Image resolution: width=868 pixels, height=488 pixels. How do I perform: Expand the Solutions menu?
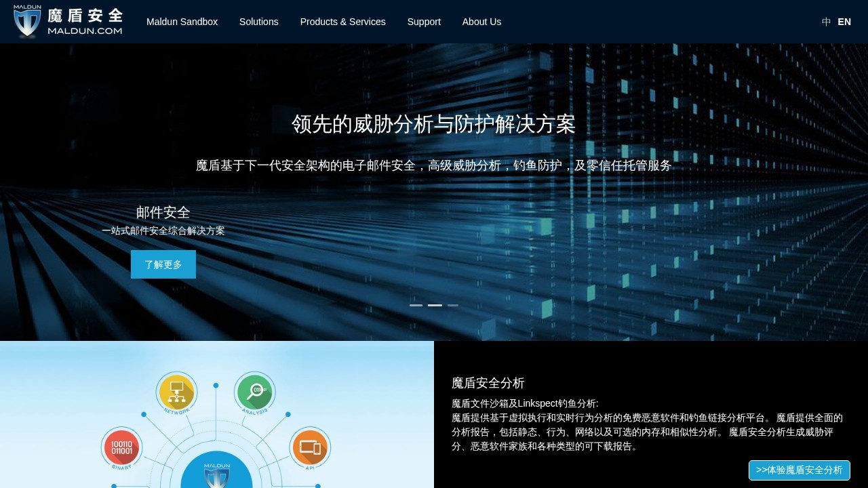pyautogui.click(x=258, y=22)
